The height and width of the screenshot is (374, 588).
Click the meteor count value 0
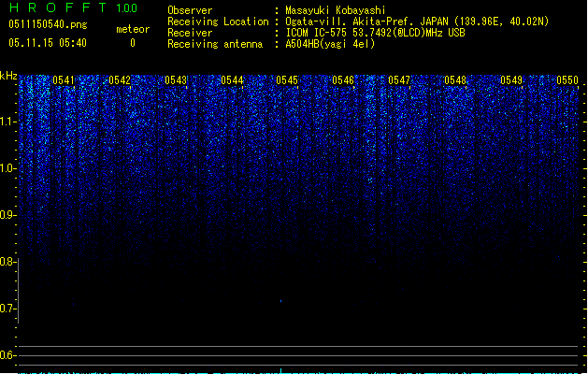coord(133,43)
